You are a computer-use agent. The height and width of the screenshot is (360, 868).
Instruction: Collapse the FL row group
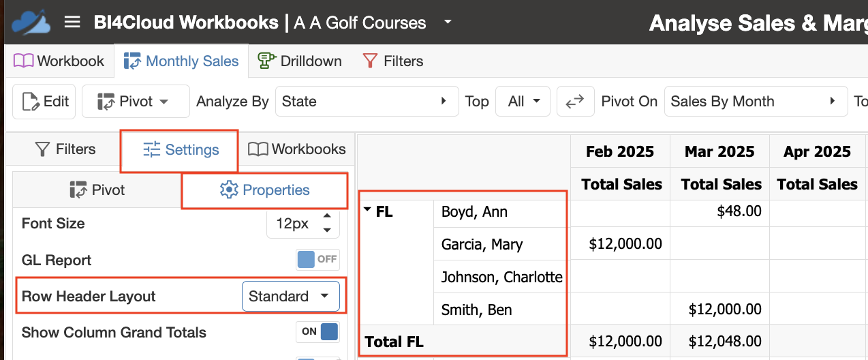point(368,211)
